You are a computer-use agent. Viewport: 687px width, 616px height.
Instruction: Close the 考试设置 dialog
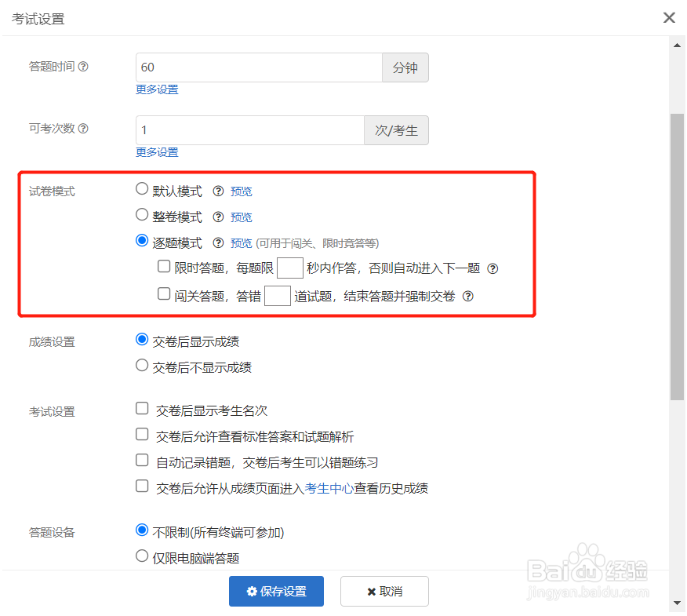pyautogui.click(x=669, y=17)
